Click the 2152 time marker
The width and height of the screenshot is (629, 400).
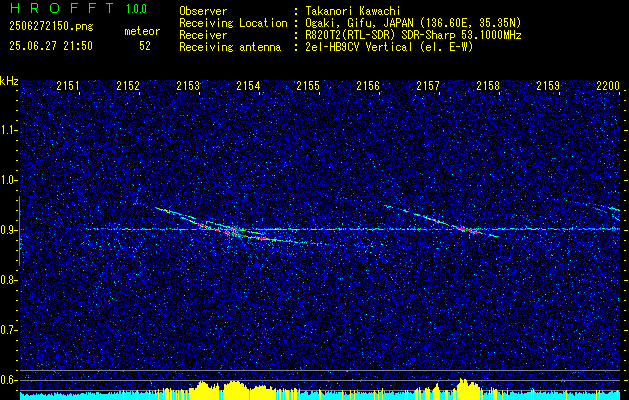point(128,86)
